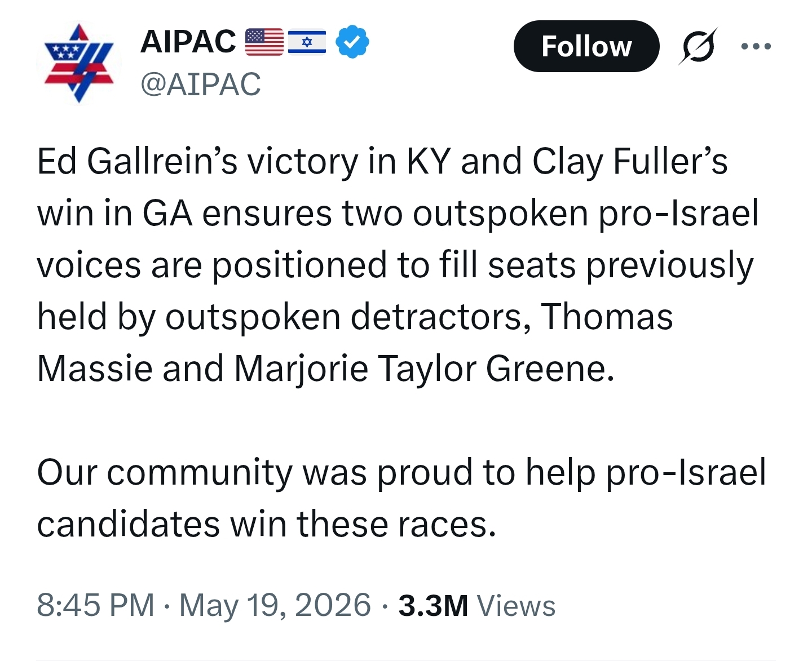Image resolution: width=812 pixels, height=661 pixels.
Task: Open the AIPAC profile avatar
Action: 79,63
